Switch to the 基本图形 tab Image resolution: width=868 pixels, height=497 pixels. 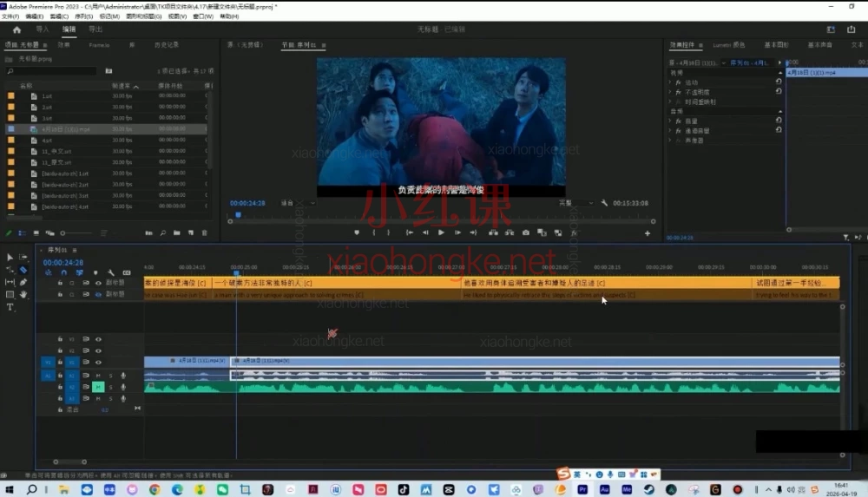pos(776,45)
